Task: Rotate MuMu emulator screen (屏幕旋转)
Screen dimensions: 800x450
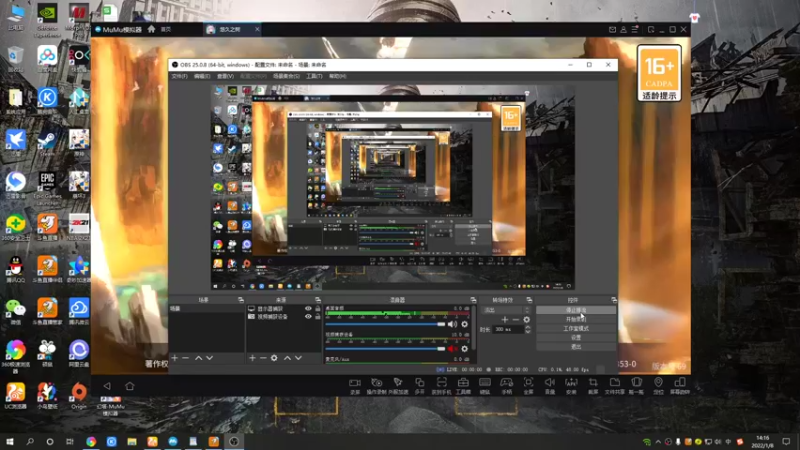Action: click(680, 386)
